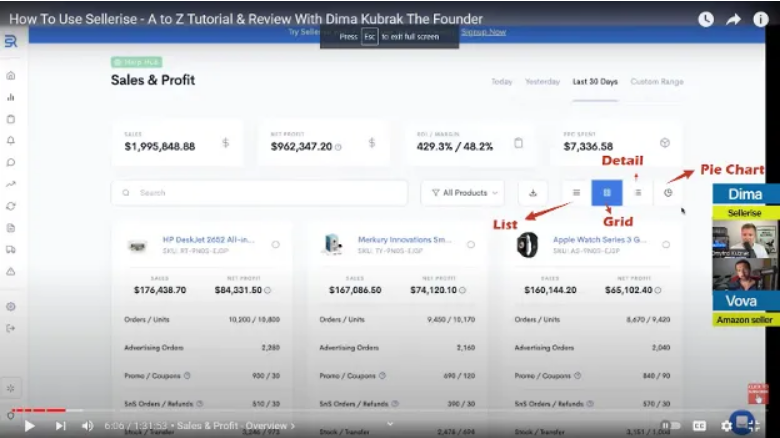This screenshot has height=438, width=780.
Task: Open the chat bubble sidebar icon
Action: [x=11, y=162]
